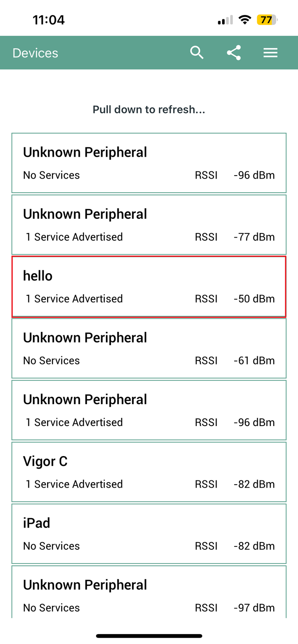
Task: Tap the Wi-Fi status icon
Action: [245, 20]
